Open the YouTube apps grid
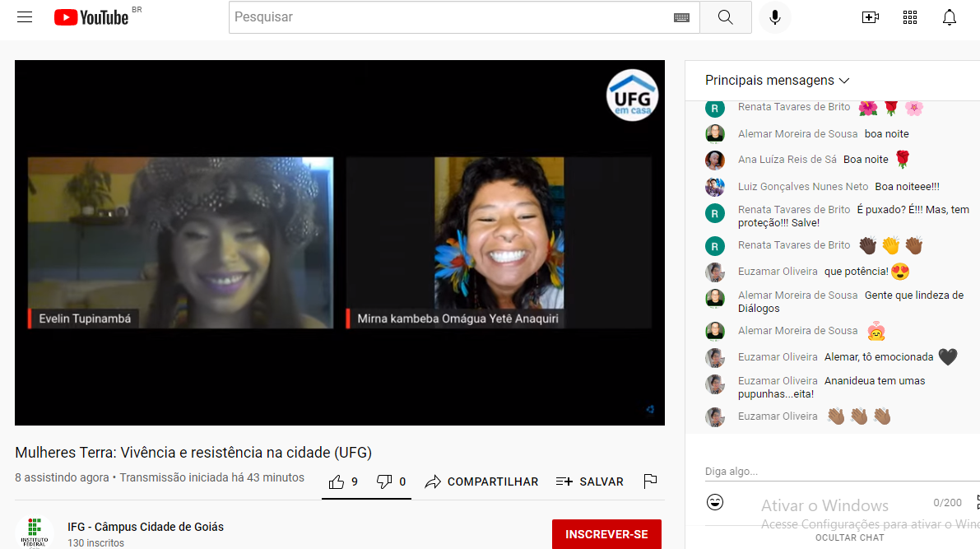 tap(909, 17)
